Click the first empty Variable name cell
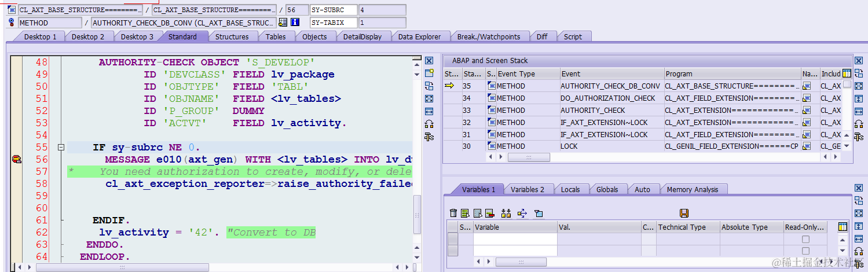The height and width of the screenshot is (272, 868). point(515,239)
